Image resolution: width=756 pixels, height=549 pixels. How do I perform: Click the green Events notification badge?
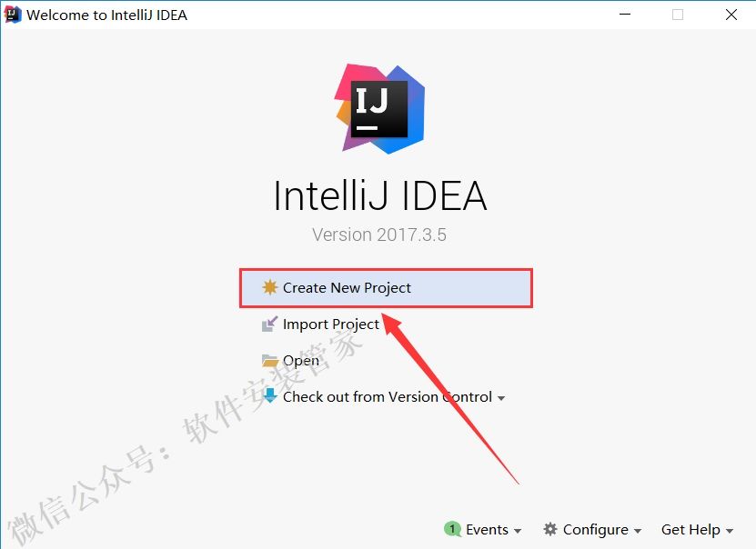452,529
